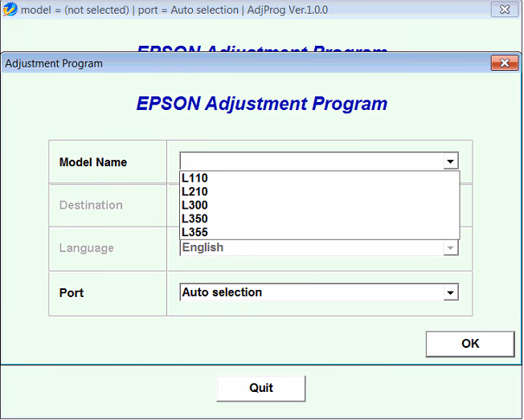The width and height of the screenshot is (524, 420).
Task: Click the EPSON Adjustment Program heading
Action: [262, 104]
